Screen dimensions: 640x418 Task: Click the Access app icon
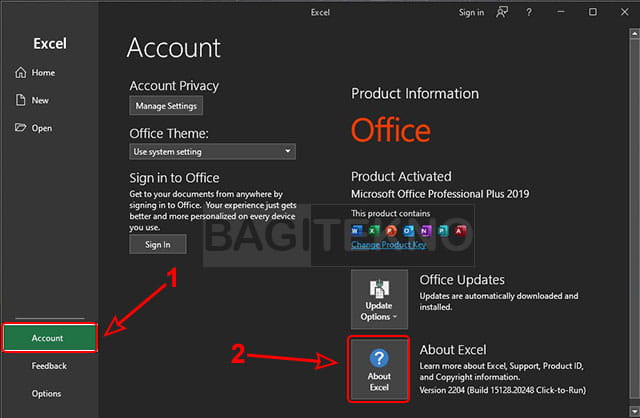[x=460, y=231]
